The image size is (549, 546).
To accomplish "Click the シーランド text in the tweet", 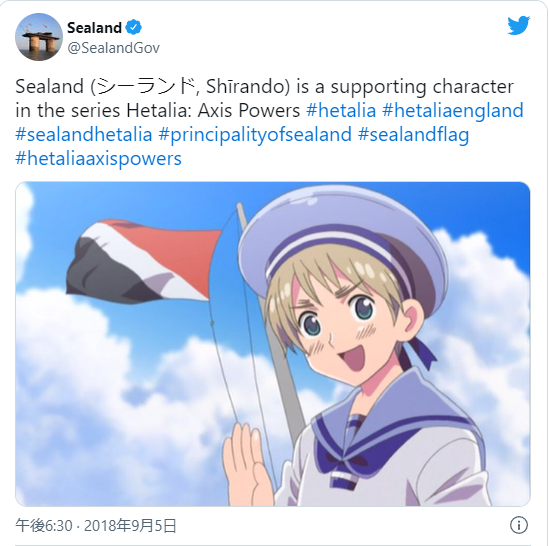I will (x=146, y=87).
